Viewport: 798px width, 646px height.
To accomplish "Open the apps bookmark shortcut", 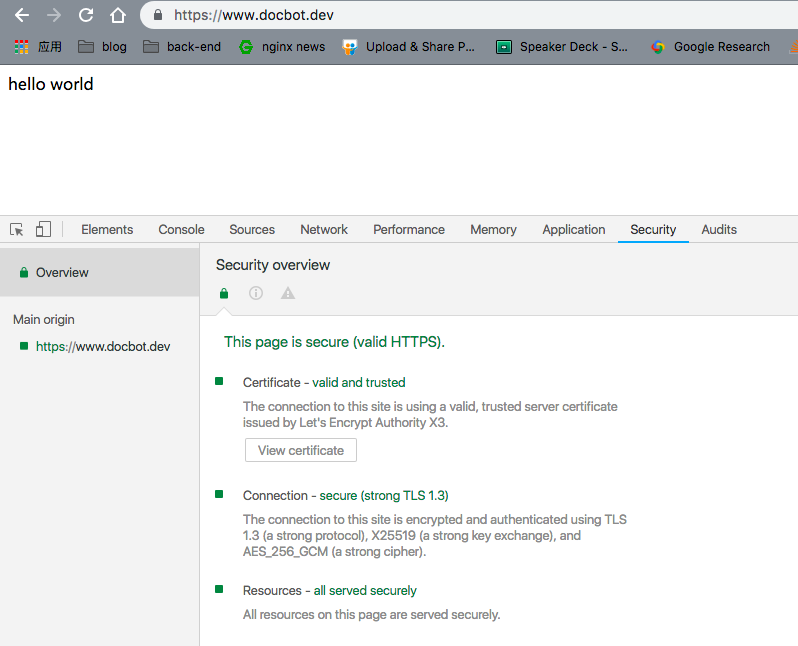I will (38, 46).
